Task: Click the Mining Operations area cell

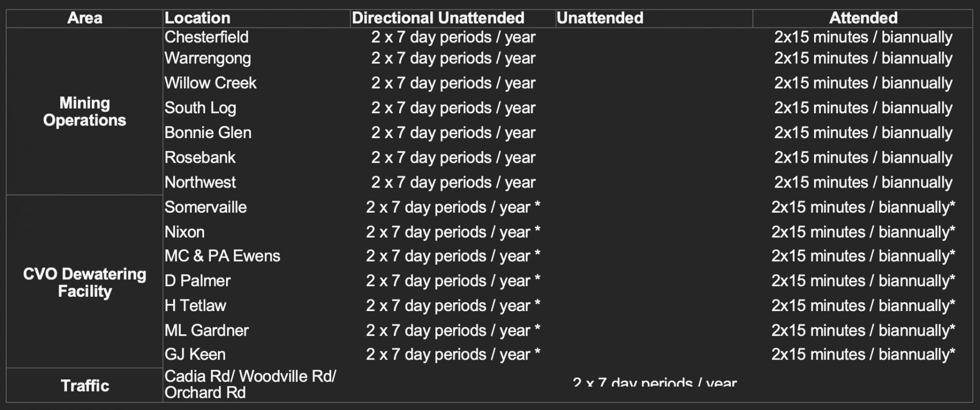Action: [x=85, y=111]
